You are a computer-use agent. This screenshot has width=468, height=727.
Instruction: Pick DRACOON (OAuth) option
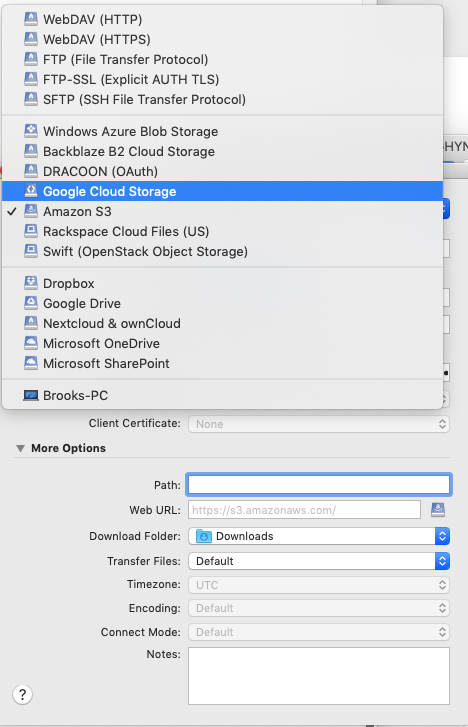[223, 171]
